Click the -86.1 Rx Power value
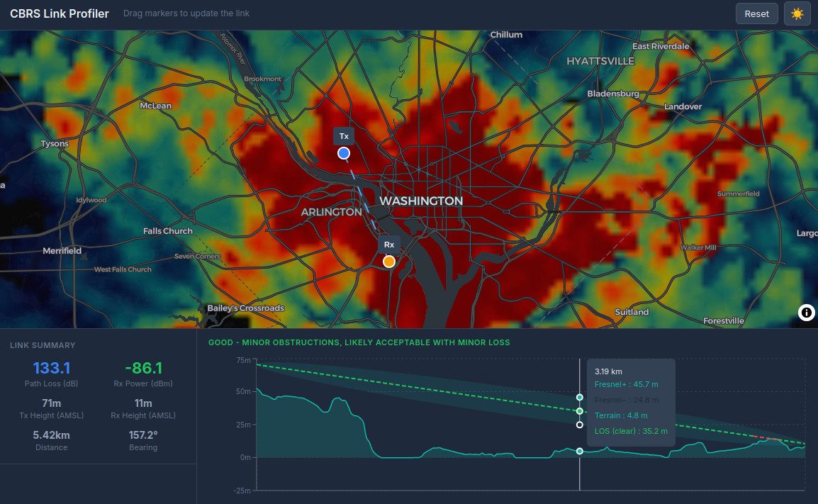Screen dimensions: 818x504 click(x=143, y=368)
